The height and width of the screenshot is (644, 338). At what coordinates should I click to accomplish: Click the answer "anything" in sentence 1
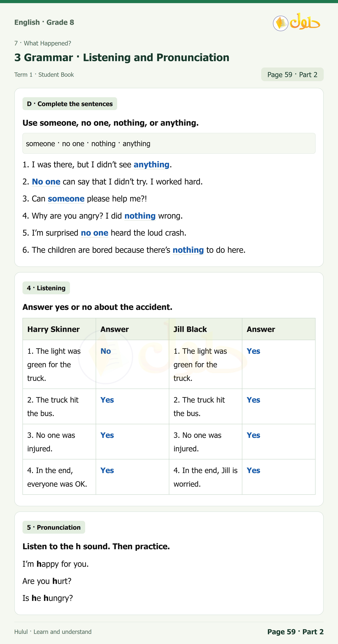click(151, 164)
